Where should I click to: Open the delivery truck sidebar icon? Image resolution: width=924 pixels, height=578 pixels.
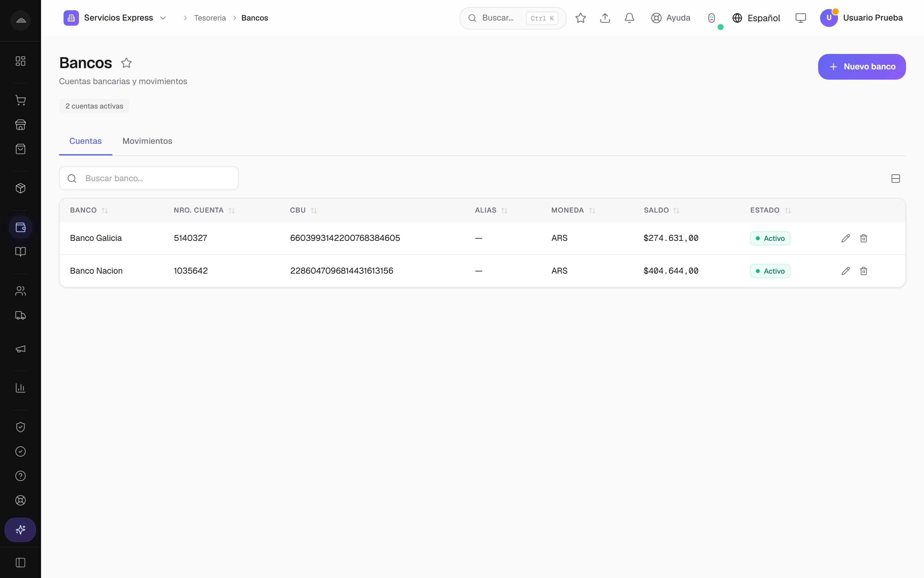click(x=20, y=315)
